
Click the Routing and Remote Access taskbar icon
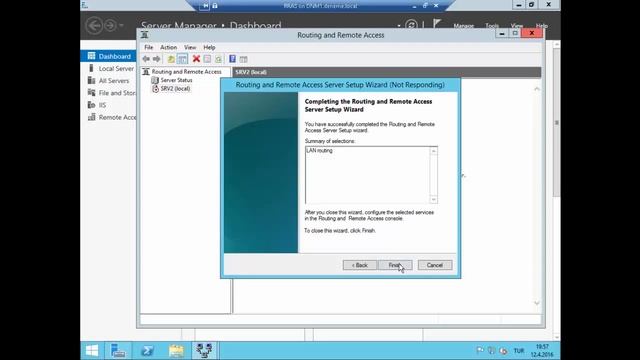[x=204, y=351]
